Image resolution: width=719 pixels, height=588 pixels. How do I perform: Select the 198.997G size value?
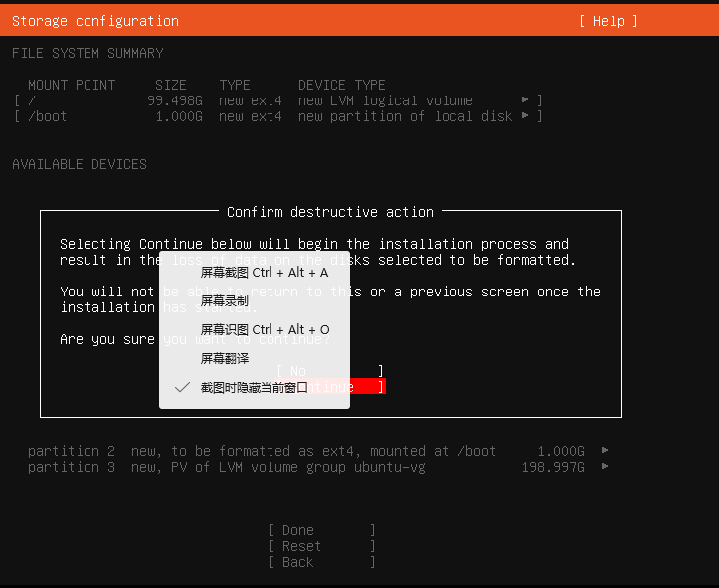click(553, 467)
